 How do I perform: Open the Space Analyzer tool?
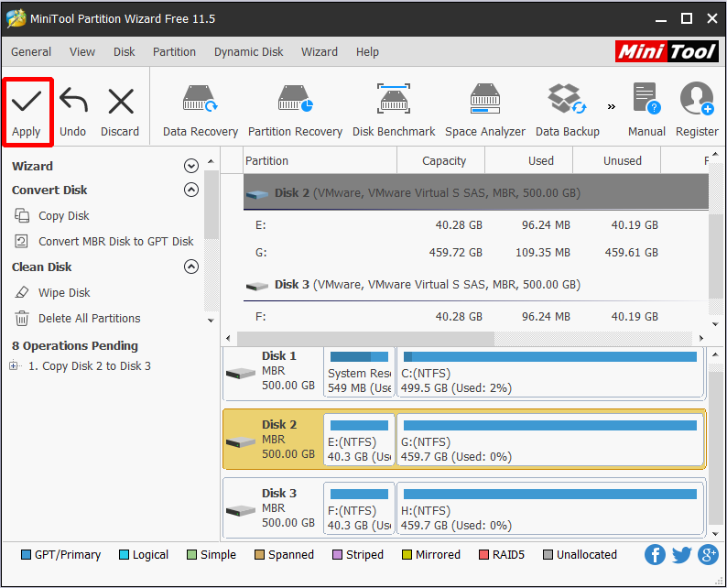[x=485, y=111]
